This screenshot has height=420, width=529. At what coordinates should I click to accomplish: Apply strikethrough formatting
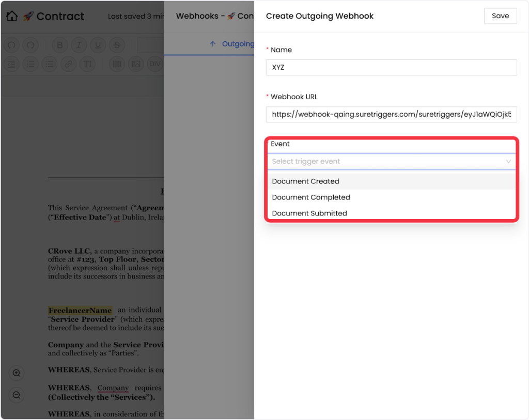point(117,45)
